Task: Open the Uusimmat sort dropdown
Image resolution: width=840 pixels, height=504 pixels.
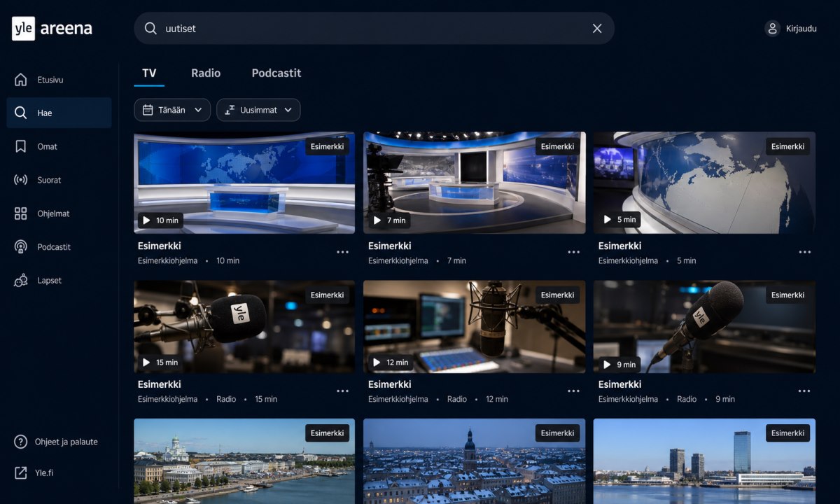Action: [x=258, y=110]
